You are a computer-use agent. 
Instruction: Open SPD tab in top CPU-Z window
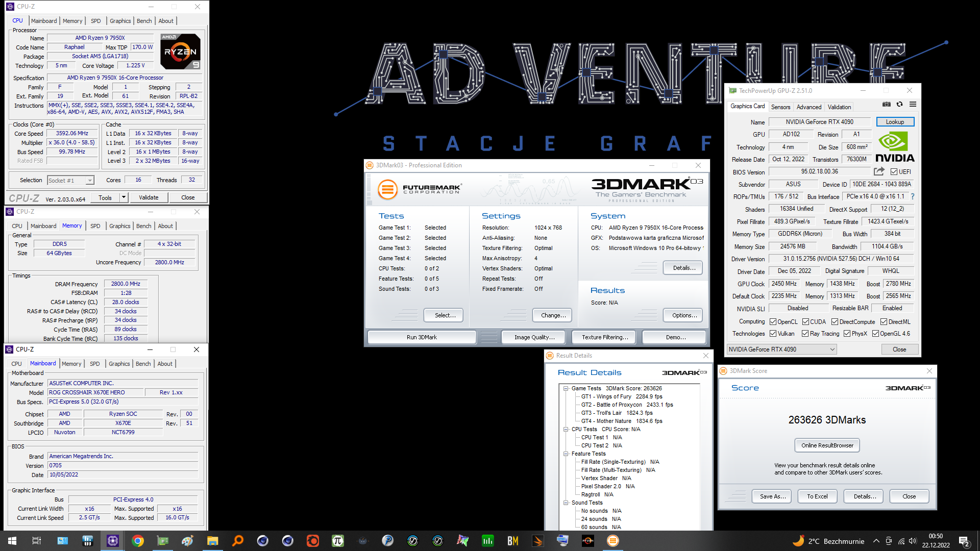[96, 21]
